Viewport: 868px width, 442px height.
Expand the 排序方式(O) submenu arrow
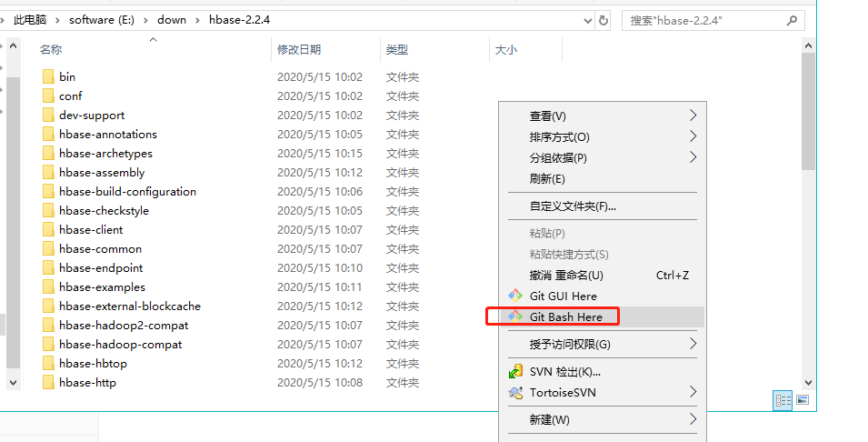click(x=693, y=136)
